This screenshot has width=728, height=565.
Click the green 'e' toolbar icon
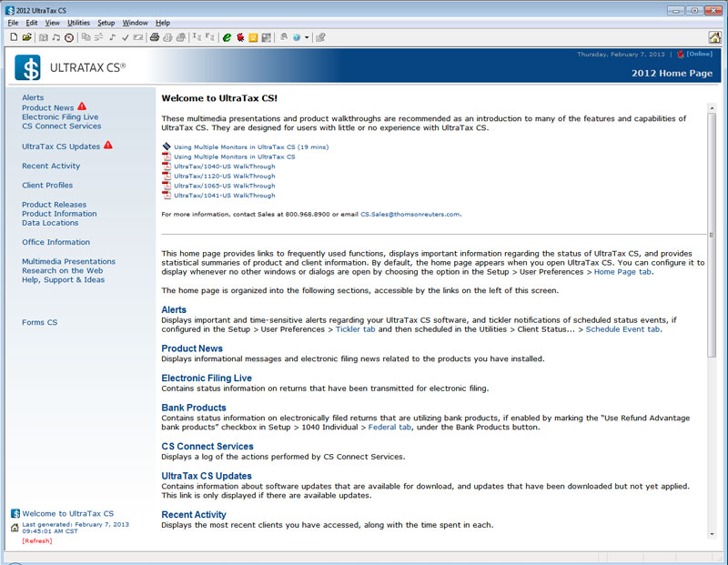tap(227, 37)
